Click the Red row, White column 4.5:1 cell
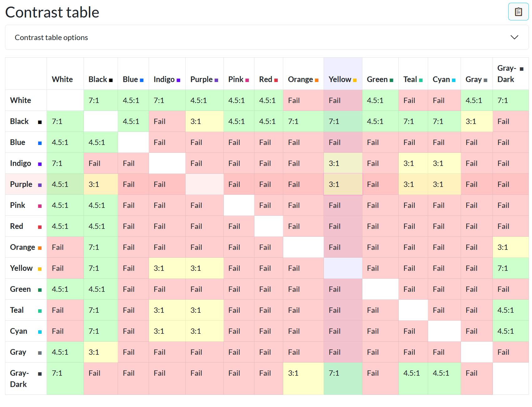The image size is (532, 407). coord(65,226)
